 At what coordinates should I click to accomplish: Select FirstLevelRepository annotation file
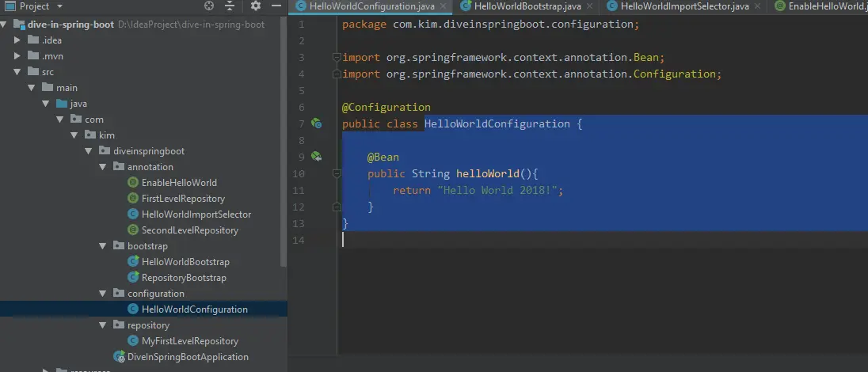[x=183, y=198]
